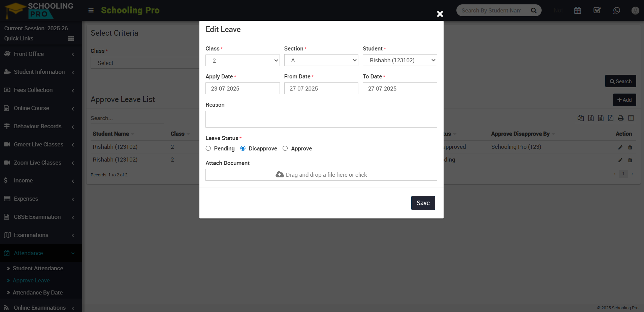Click the cloud upload icon
Image resolution: width=644 pixels, height=312 pixels.
tap(280, 174)
